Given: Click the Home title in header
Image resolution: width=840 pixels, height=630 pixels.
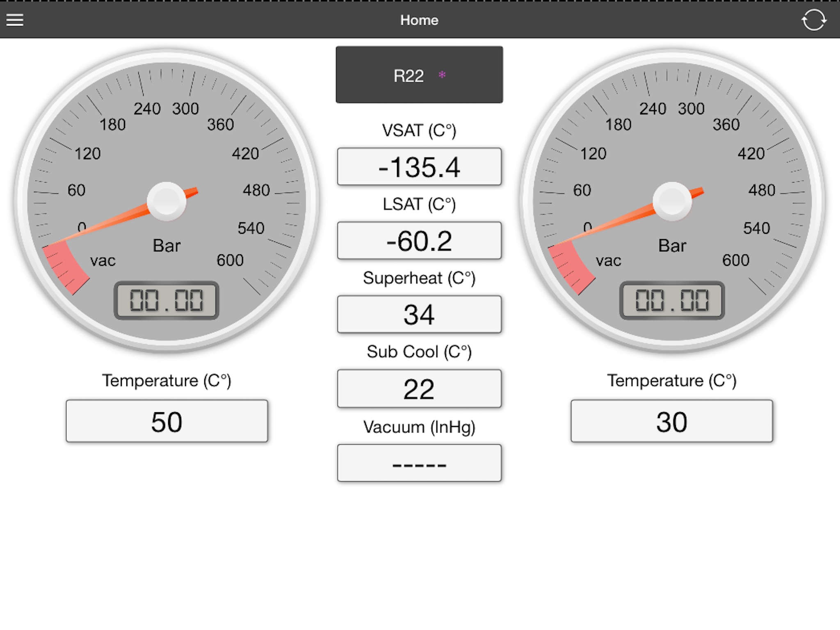Looking at the screenshot, I should [419, 20].
